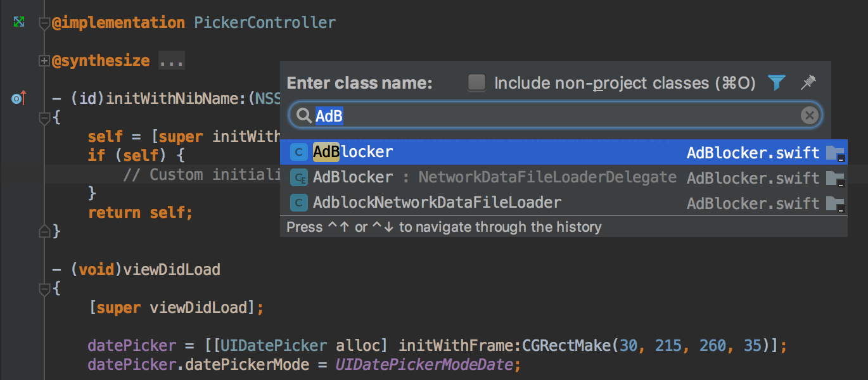The image size is (868, 380).
Task: Click folder icon on first AdBlocker.swift row
Action: 835,153
